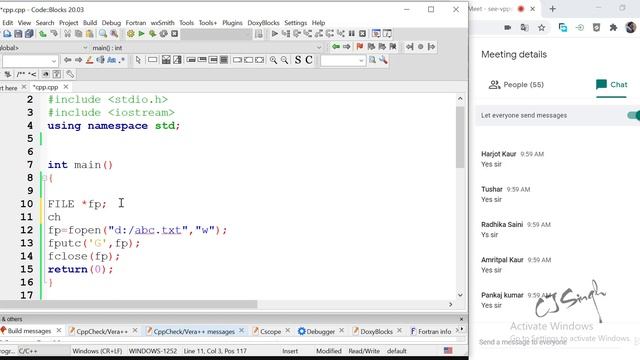640x360 pixels.
Task: Open the Settings menu
Action: [x=296, y=23]
